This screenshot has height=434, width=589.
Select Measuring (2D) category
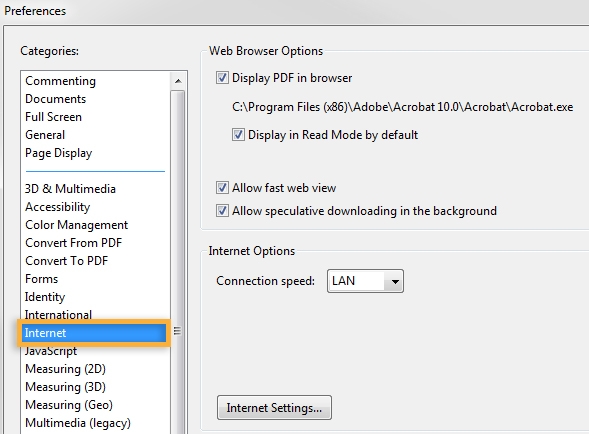(x=65, y=369)
